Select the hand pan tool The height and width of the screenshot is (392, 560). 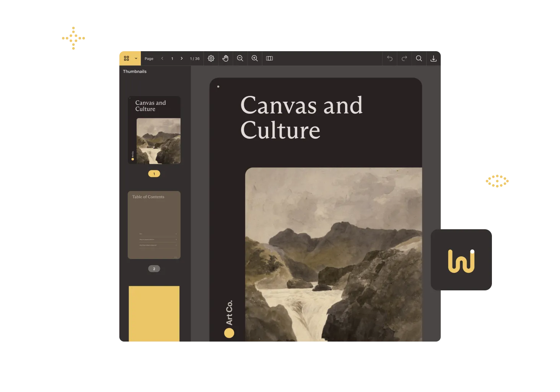pos(226,58)
